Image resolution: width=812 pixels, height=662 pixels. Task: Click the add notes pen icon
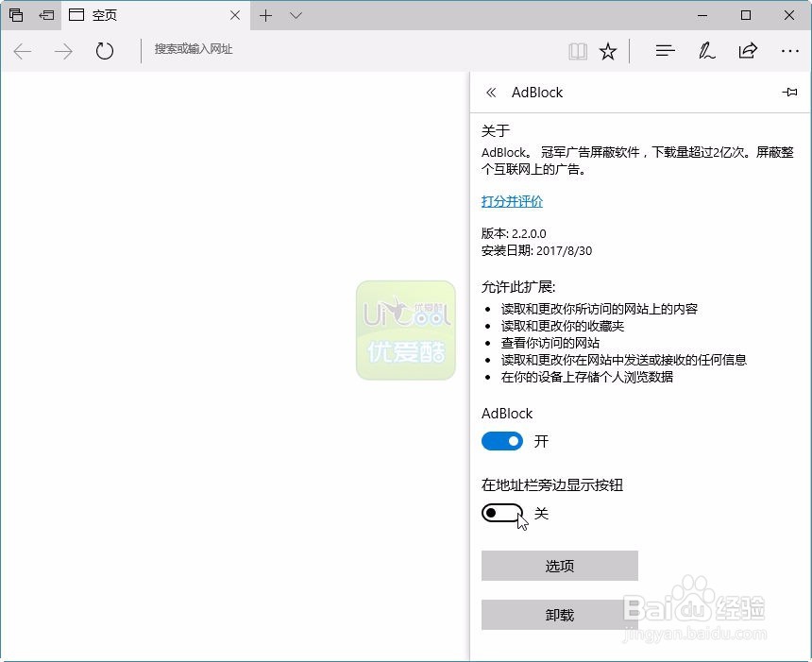coord(706,51)
